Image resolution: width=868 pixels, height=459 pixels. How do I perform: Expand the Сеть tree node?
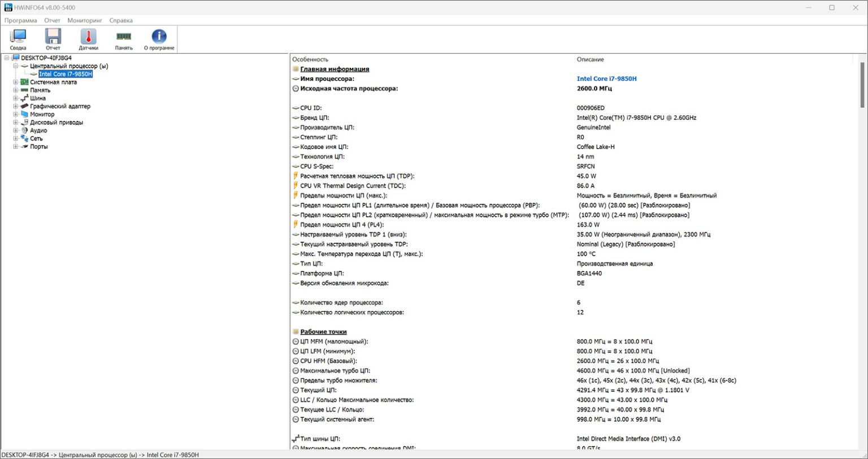[x=16, y=138]
